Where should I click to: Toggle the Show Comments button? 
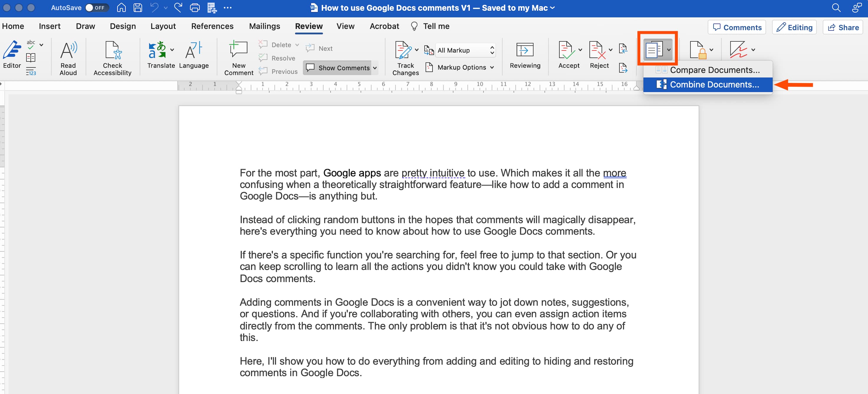[337, 68]
